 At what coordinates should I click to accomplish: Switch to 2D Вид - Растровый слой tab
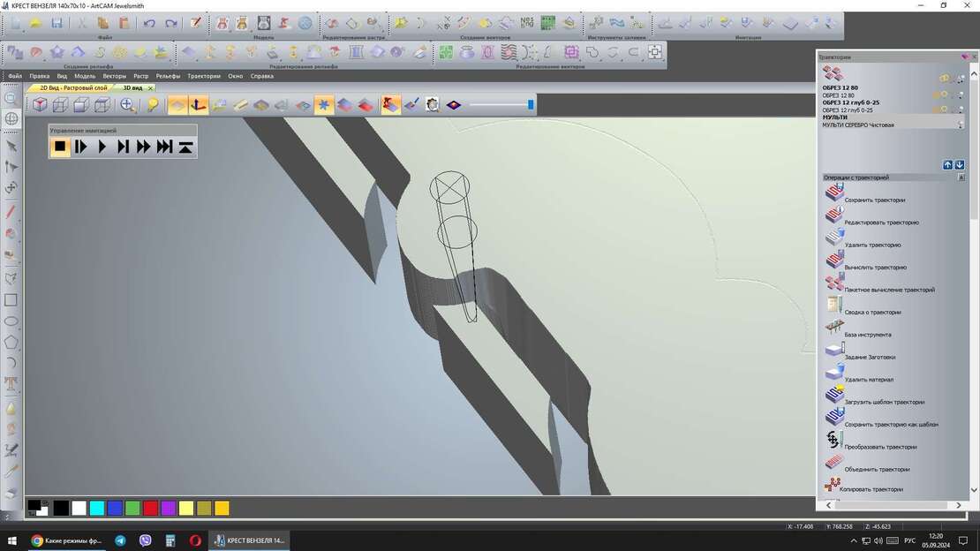coord(73,87)
